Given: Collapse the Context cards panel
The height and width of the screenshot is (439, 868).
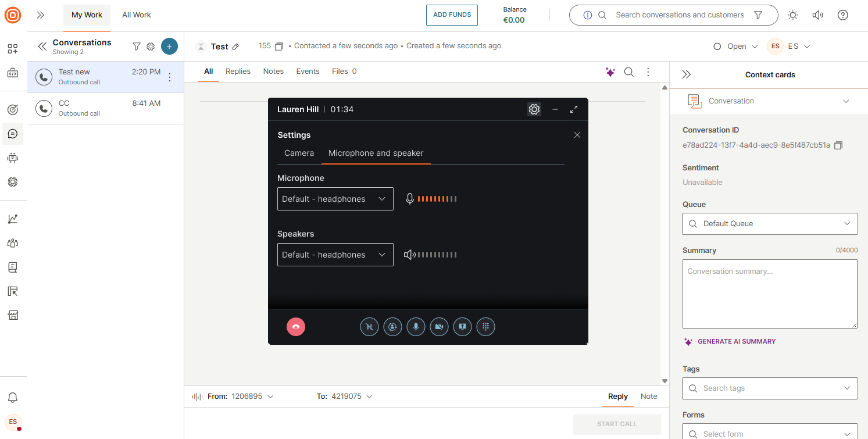Looking at the screenshot, I should click(687, 74).
